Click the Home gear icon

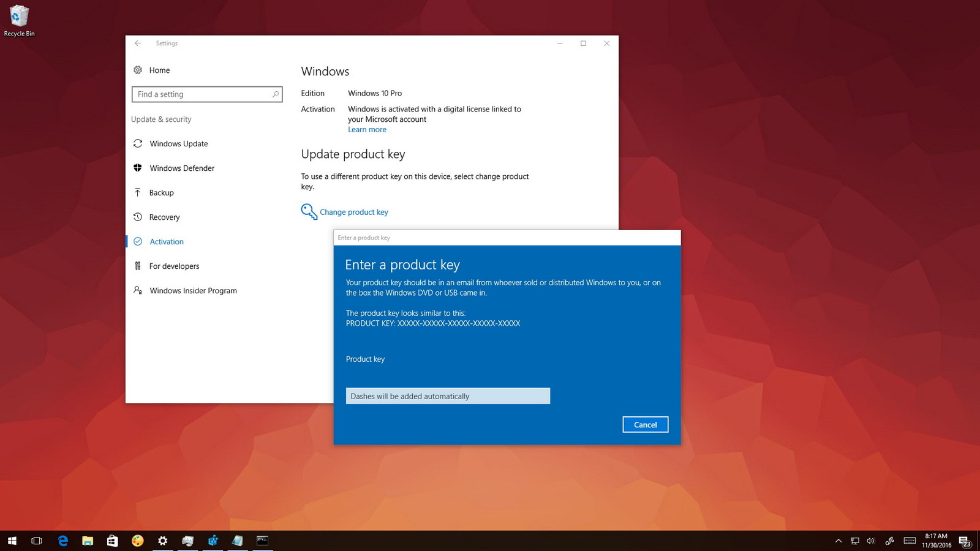pos(138,70)
